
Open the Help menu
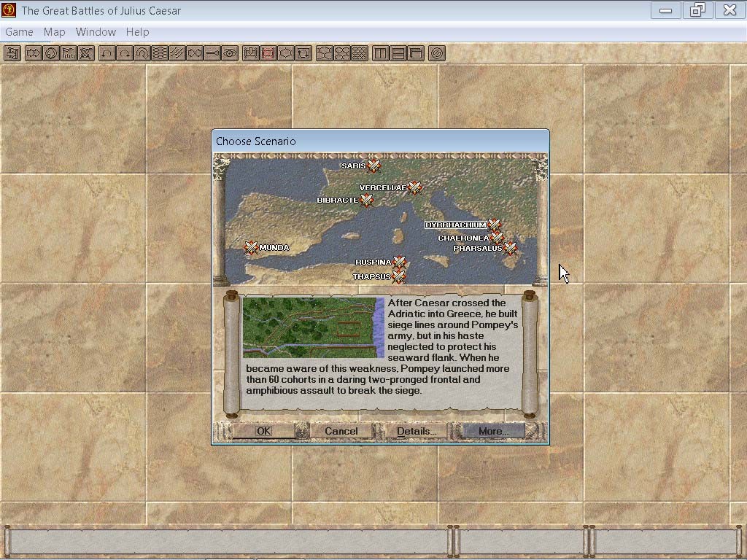(x=138, y=32)
